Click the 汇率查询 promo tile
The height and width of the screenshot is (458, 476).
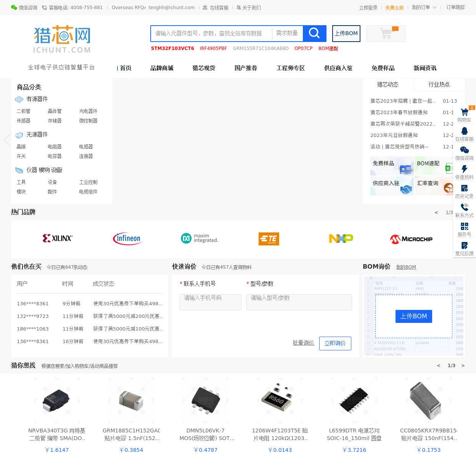435,186
